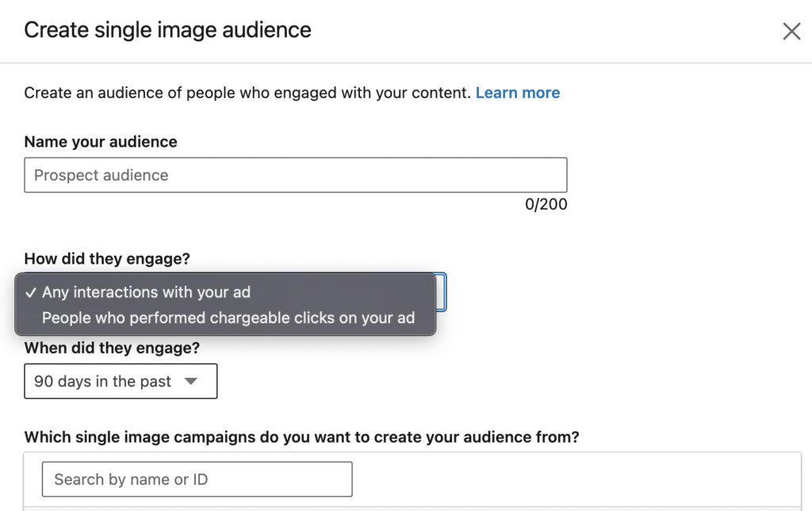Click the How did they engage heading

108,259
